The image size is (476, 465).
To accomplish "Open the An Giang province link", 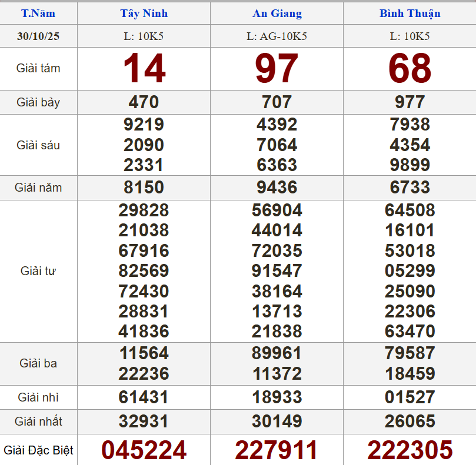I will point(277,14).
